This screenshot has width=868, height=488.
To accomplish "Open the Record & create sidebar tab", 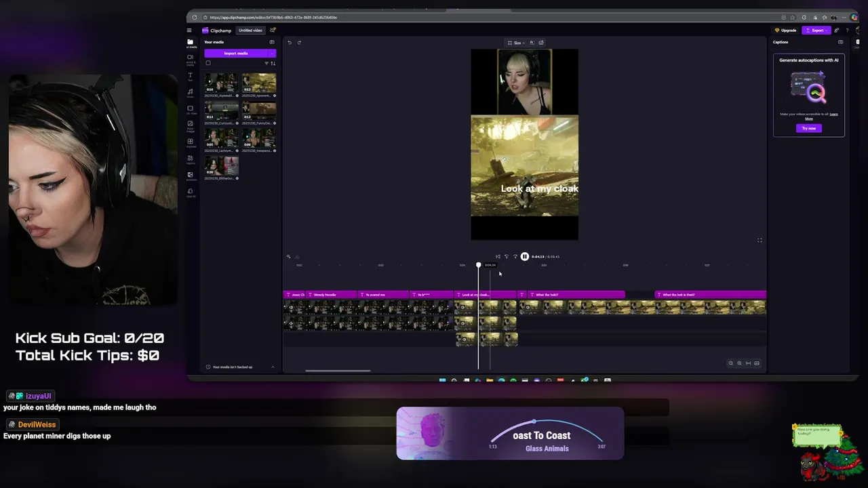I will tap(191, 60).
